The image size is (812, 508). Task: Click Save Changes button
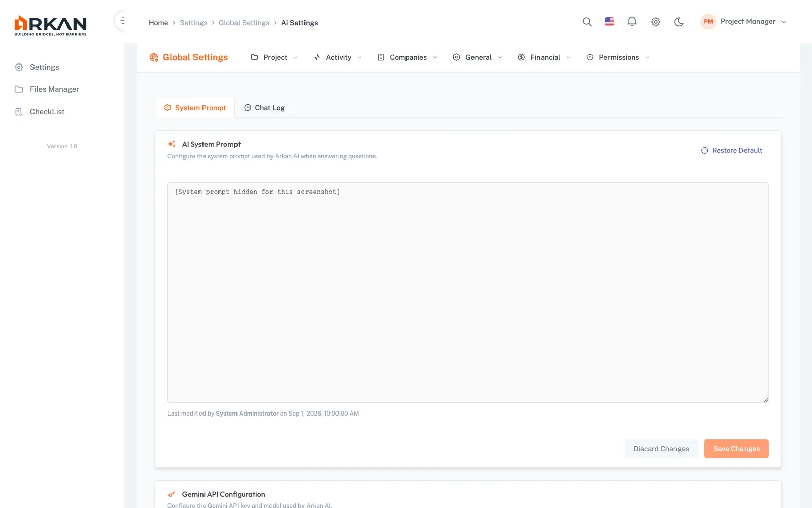(736, 449)
